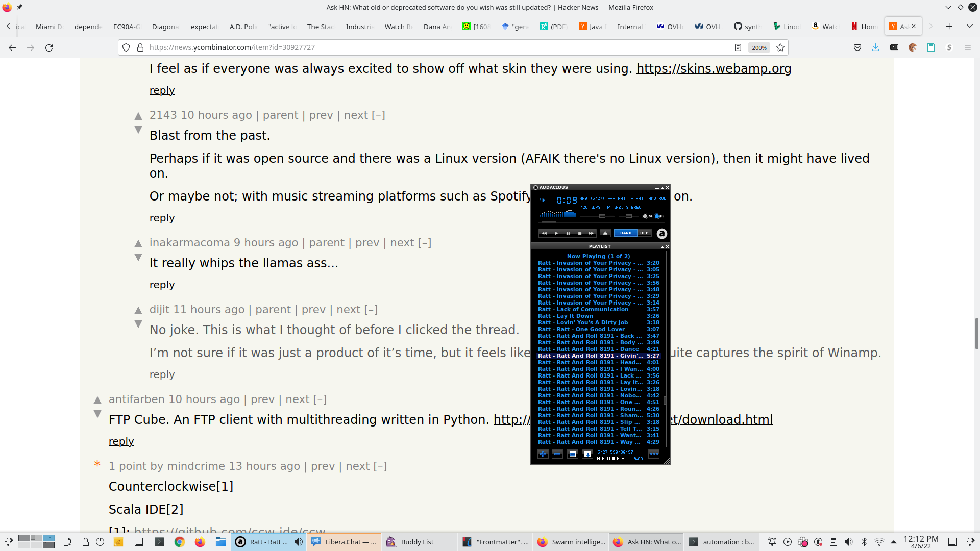This screenshot has height=551, width=980.
Task: Skip to next track in Audacious
Action: click(591, 233)
